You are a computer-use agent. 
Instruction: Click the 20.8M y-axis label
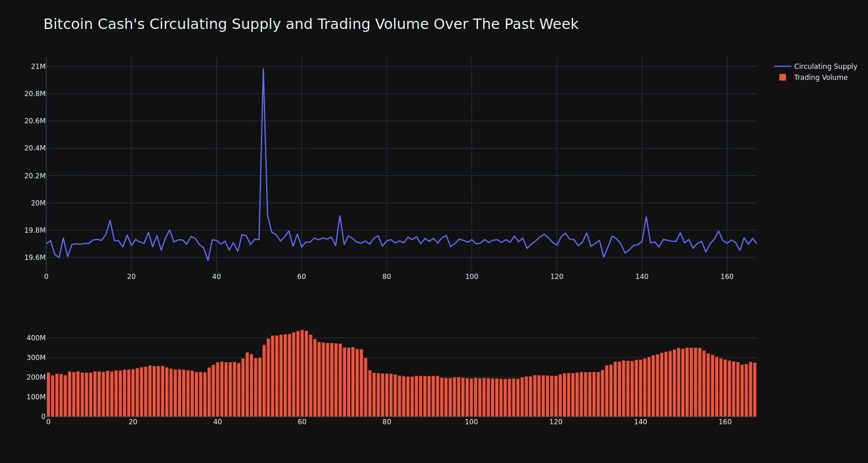pos(35,94)
